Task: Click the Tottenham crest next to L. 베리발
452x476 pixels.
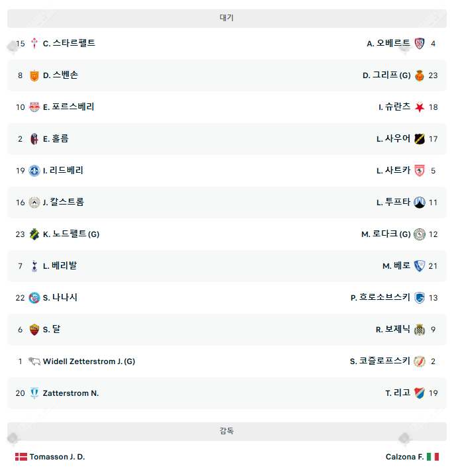Action: coord(34,266)
